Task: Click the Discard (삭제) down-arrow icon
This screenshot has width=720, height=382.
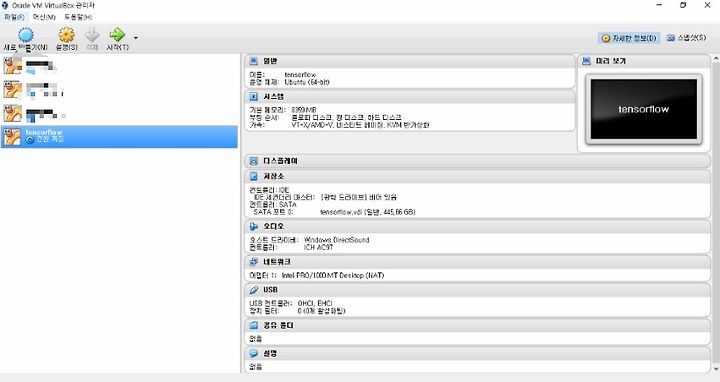Action: (x=92, y=35)
